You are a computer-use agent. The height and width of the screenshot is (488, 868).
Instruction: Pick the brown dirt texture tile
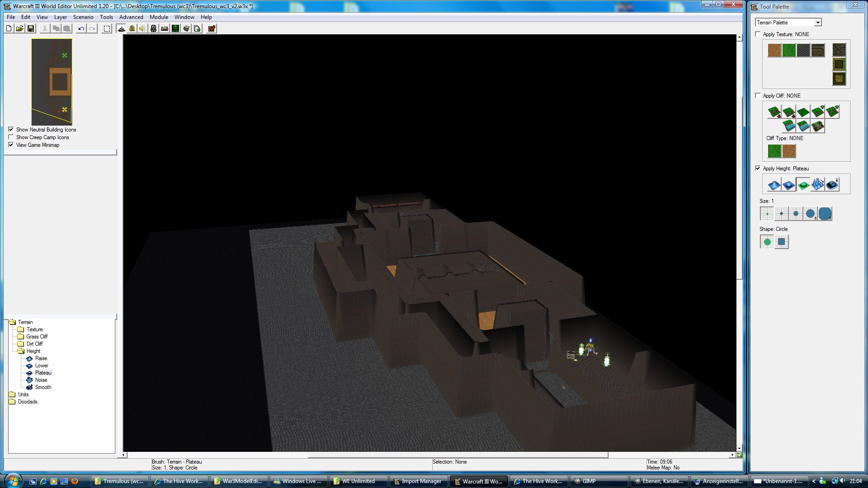coord(774,50)
